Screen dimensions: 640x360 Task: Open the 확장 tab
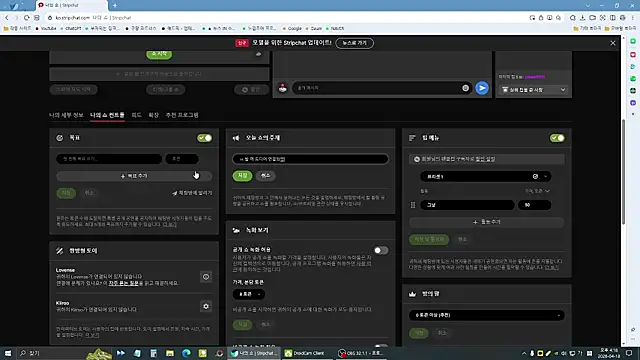[x=153, y=115]
